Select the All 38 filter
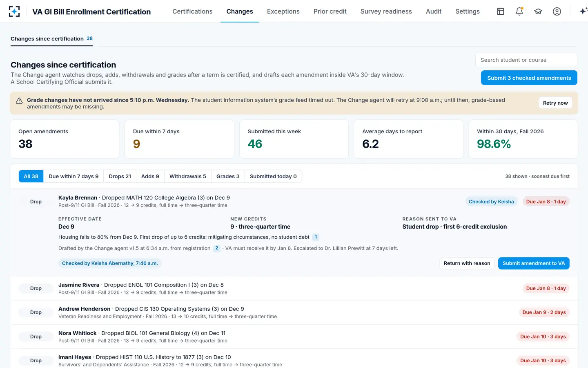Image resolution: width=588 pixels, height=368 pixels. (31, 176)
